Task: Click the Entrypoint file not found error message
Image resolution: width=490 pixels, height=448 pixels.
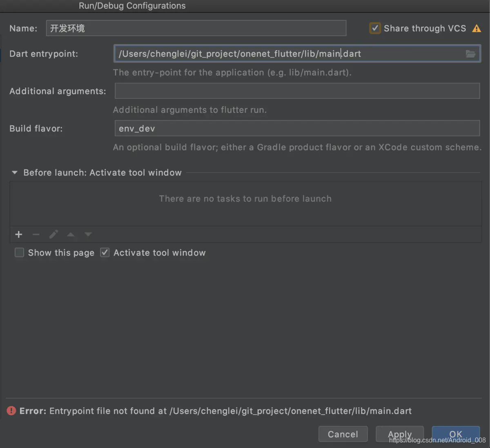Action: [216, 411]
